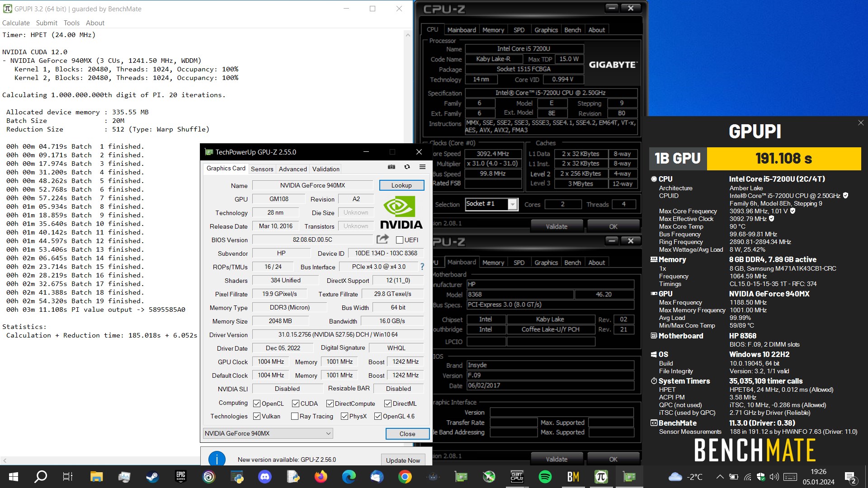Image resolution: width=868 pixels, height=488 pixels.
Task: Open Spotify from the taskbar
Action: pos(545,477)
